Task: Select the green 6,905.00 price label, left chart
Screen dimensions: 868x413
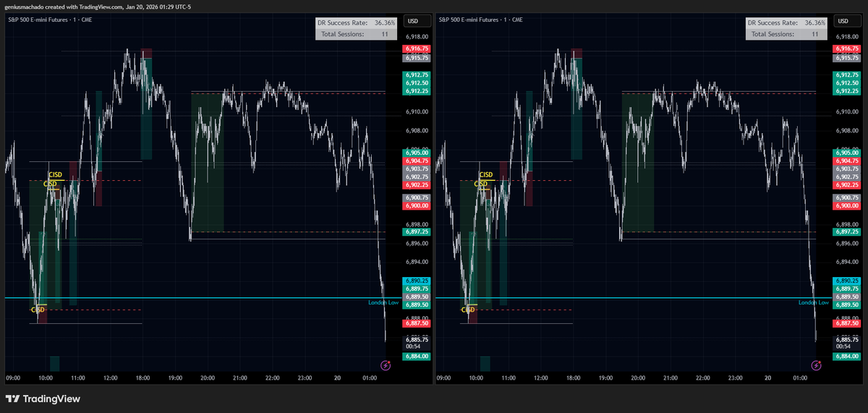Action: tap(417, 153)
